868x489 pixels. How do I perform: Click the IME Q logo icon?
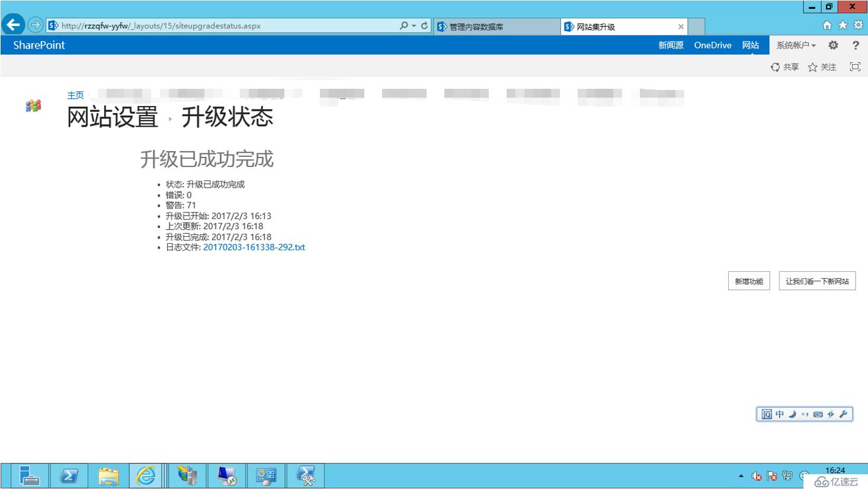coord(767,414)
